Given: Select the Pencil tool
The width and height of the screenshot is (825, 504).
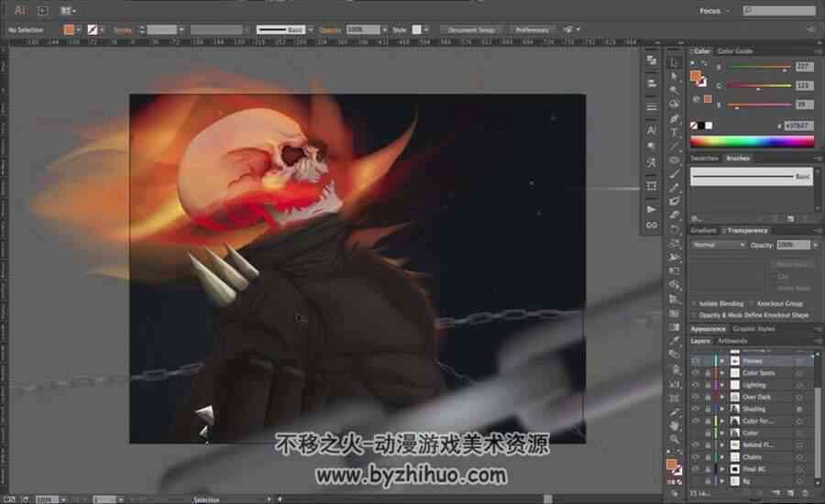Looking at the screenshot, I should pos(674,187).
